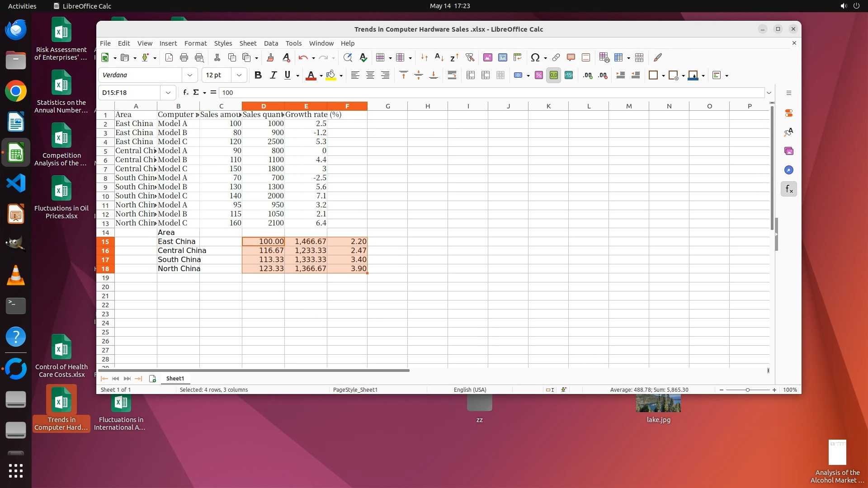This screenshot has height=488, width=868.
Task: Click the AutoFilter icon
Action: 470,57
